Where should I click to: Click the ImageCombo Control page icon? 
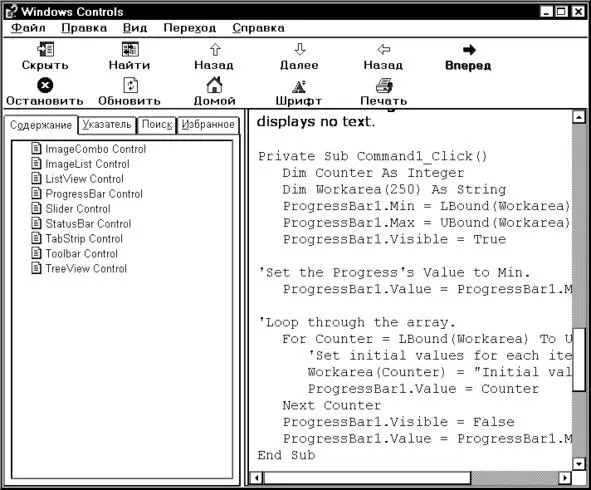pyautogui.click(x=36, y=148)
